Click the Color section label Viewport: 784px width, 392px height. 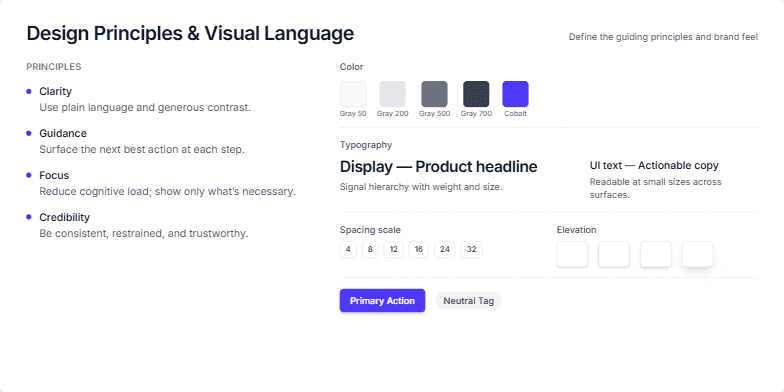pos(352,67)
